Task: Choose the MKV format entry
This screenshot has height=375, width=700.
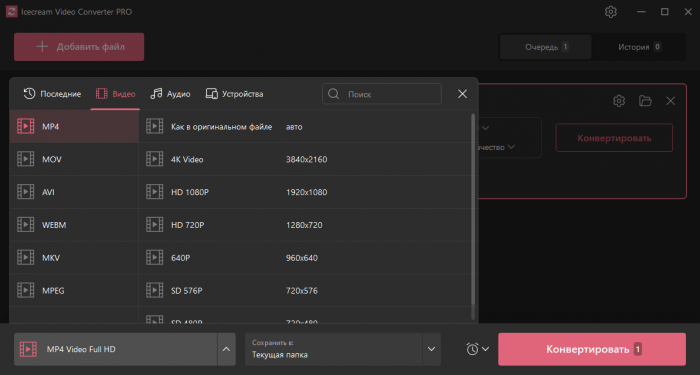Action: pos(74,258)
